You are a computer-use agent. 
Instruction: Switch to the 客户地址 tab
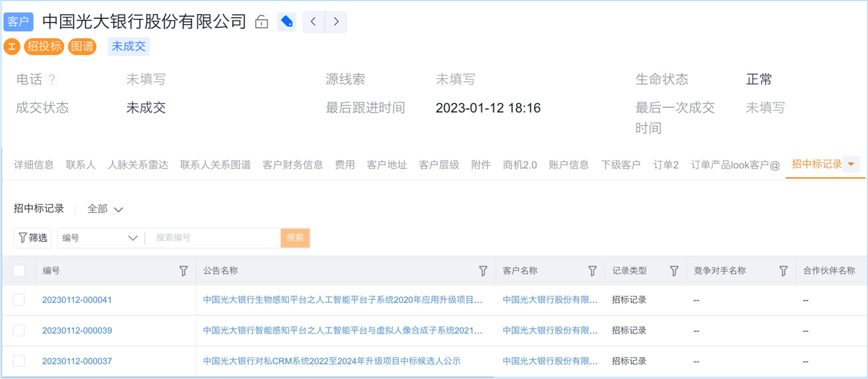coord(387,165)
